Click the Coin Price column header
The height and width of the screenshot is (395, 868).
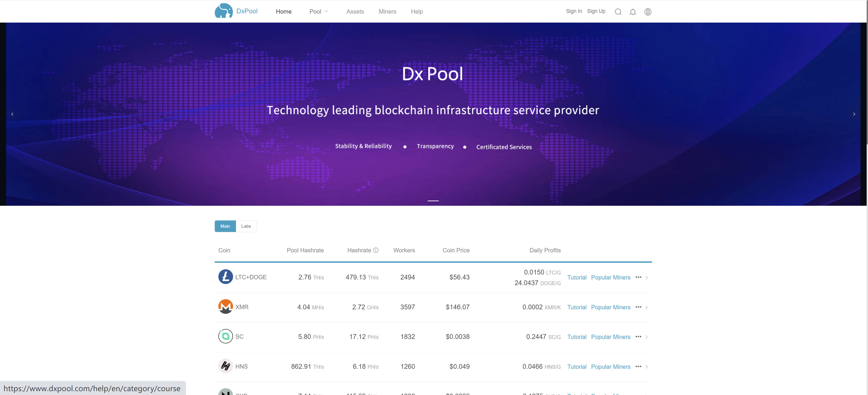coord(456,250)
